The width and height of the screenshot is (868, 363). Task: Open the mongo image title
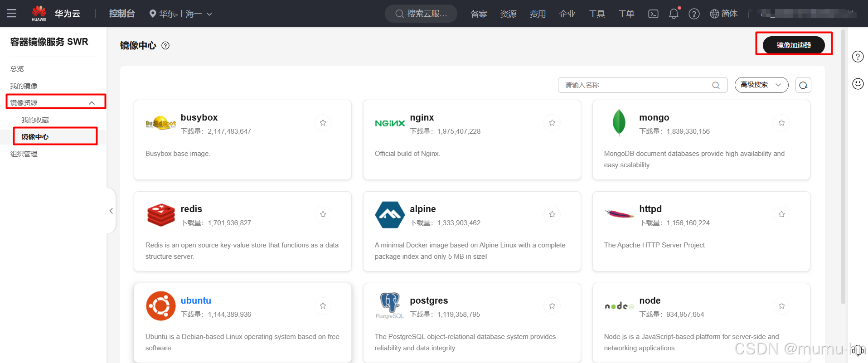pyautogui.click(x=654, y=117)
